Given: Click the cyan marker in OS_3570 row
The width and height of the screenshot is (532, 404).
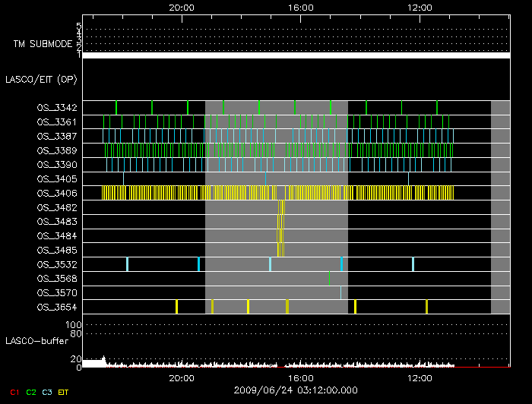Looking at the screenshot, I should [x=340, y=292].
